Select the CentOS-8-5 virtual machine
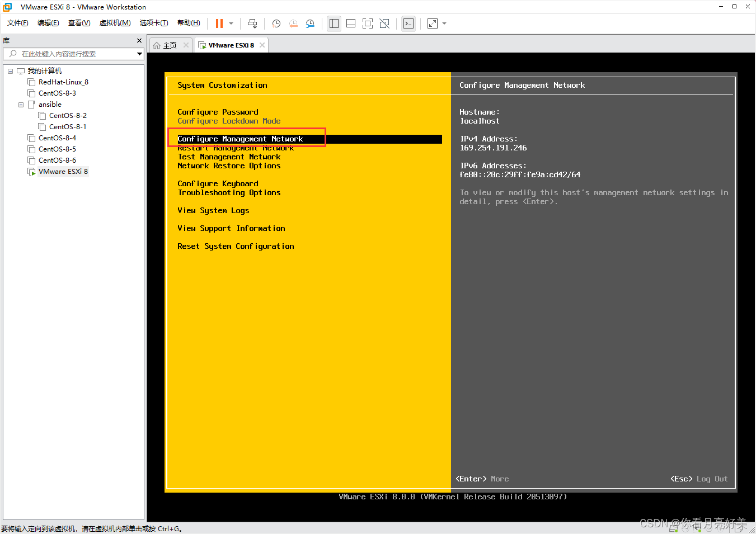756x534 pixels. [x=57, y=149]
